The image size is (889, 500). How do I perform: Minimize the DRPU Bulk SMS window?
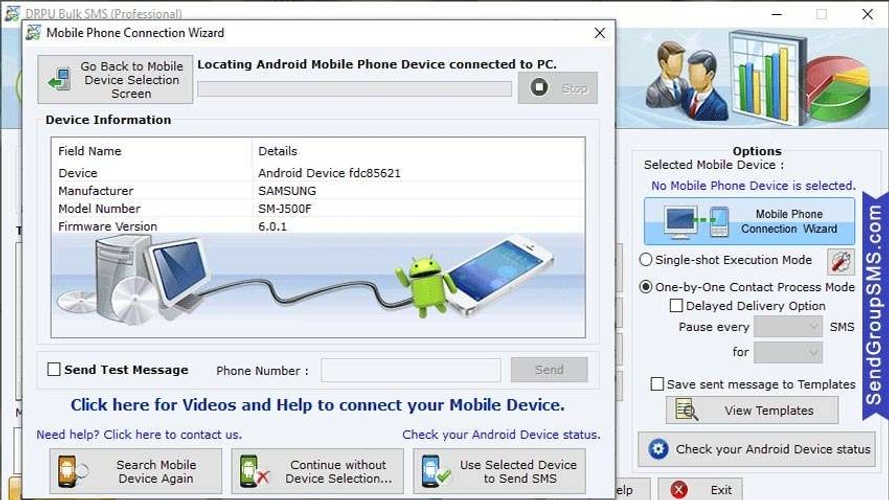pos(777,14)
